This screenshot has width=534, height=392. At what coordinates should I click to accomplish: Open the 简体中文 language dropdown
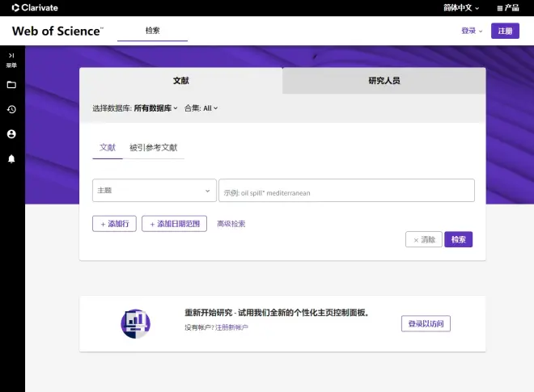pos(461,8)
